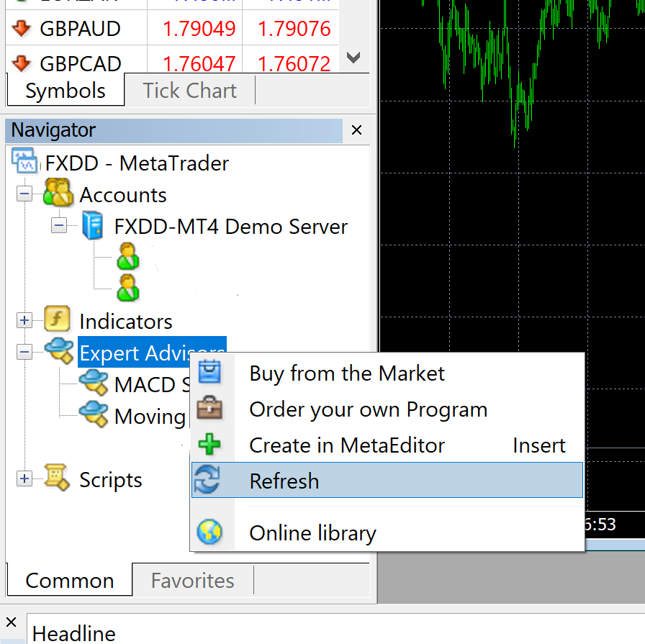The height and width of the screenshot is (644, 645).
Task: Expand the Scripts tree node
Action: (24, 479)
